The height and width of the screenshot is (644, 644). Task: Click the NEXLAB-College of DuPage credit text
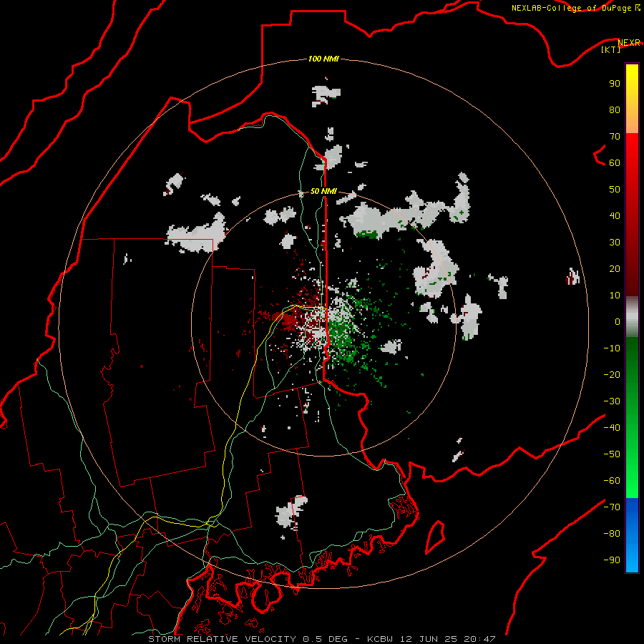[571, 8]
